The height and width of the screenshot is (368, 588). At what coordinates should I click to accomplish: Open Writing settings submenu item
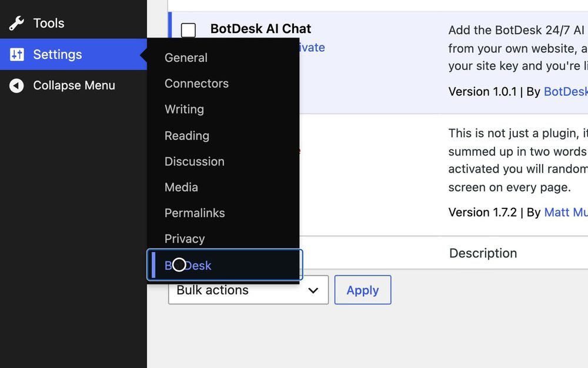point(184,110)
